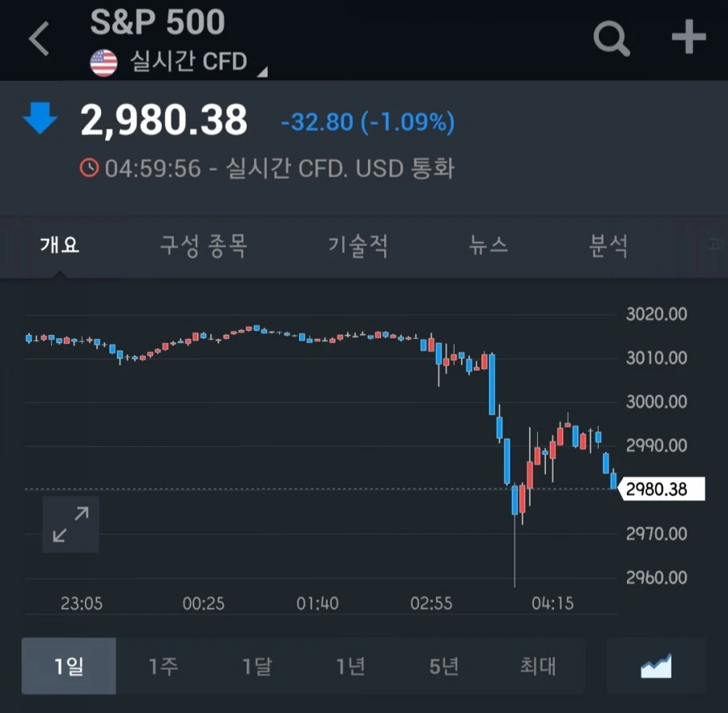Select the 1주 time range

[163, 665]
